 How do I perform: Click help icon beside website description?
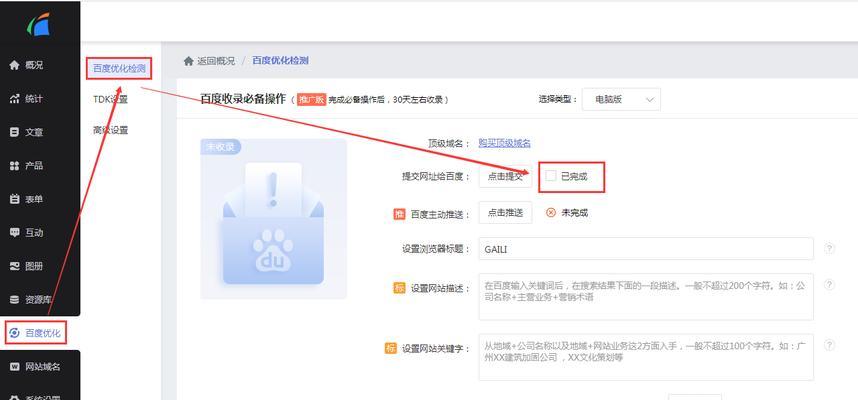coord(830,285)
